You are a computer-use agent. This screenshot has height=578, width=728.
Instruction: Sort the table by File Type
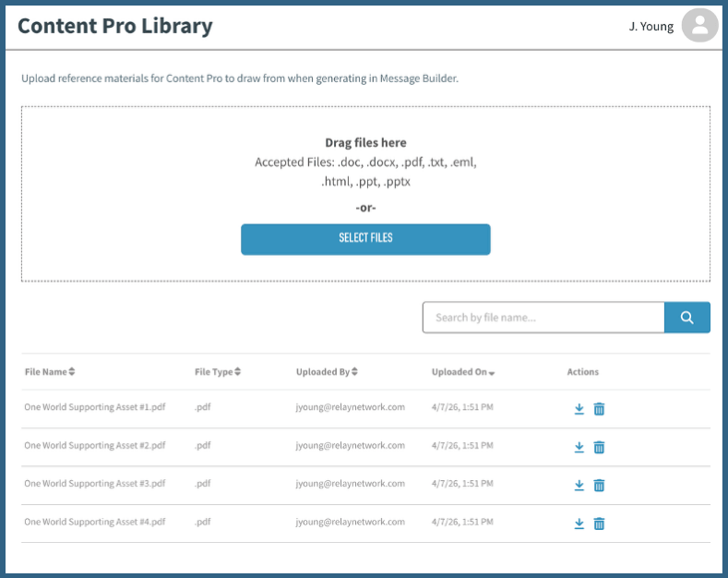(219, 372)
